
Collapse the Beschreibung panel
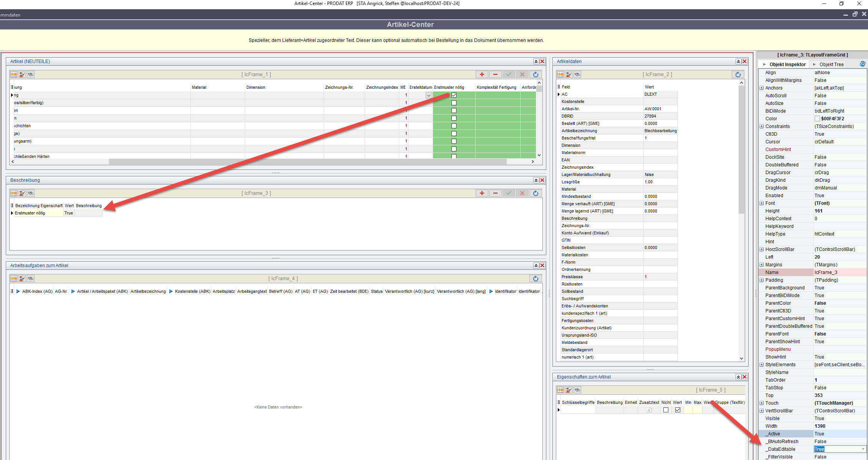pos(536,180)
